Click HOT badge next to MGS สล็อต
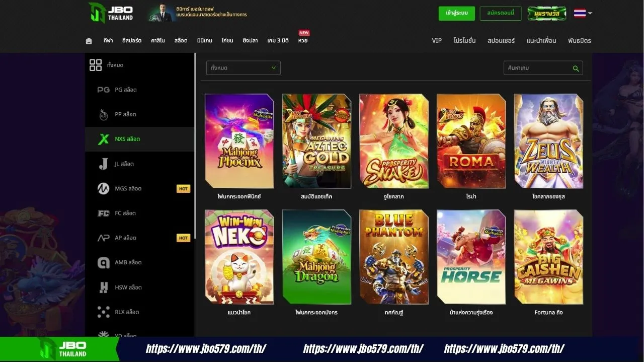This screenshot has width=644, height=362. click(x=183, y=189)
